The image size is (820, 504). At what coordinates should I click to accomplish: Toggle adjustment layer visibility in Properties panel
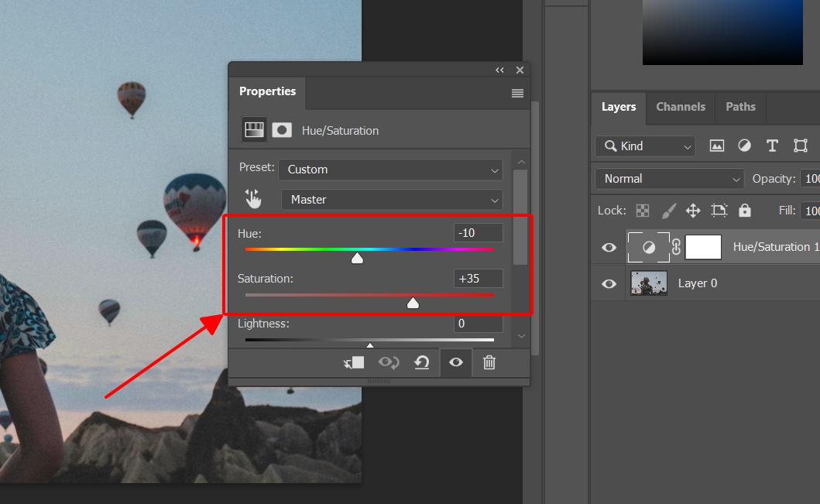coord(455,362)
